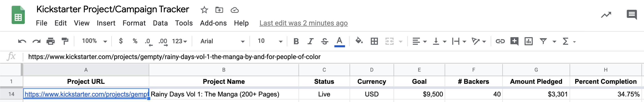
Task: Insert a chart from toolbar
Action: point(529,41)
